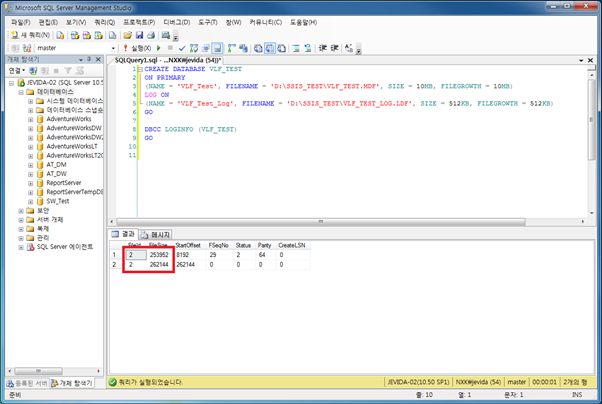Toggle Include Client Statistics
This screenshot has height=404, width=602.
point(243,48)
